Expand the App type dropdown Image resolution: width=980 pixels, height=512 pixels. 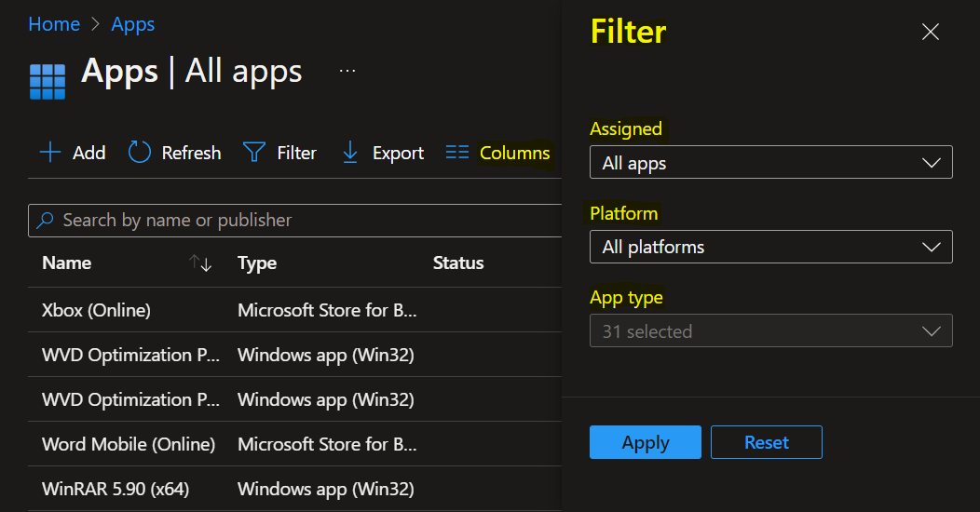tap(770, 331)
